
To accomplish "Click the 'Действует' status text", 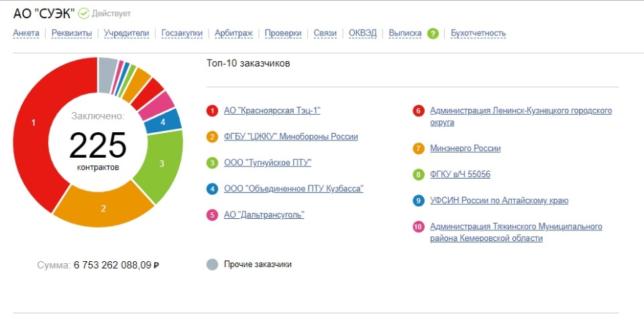I will pos(111,13).
